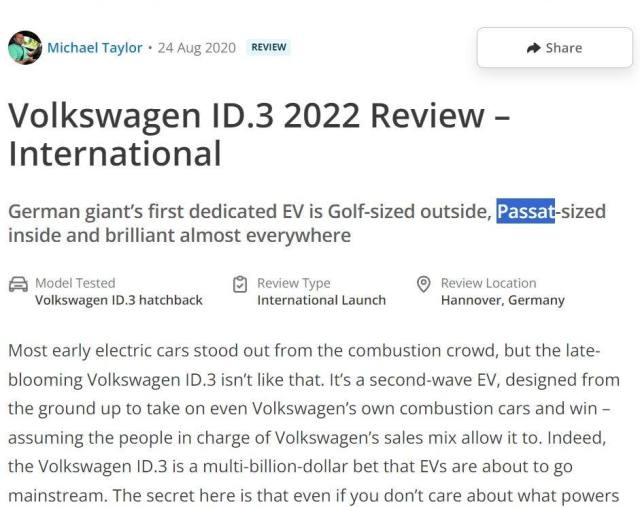
Task: Click the Model Tested label
Action: tap(75, 283)
